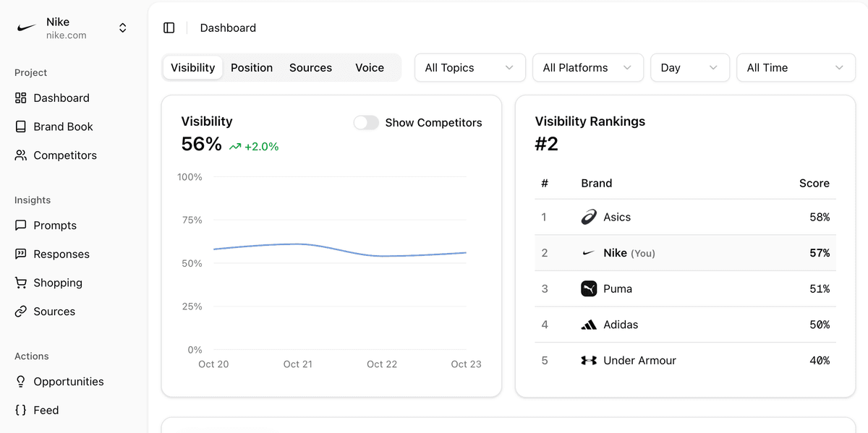Click the Prompts icon under Insights

(20, 226)
